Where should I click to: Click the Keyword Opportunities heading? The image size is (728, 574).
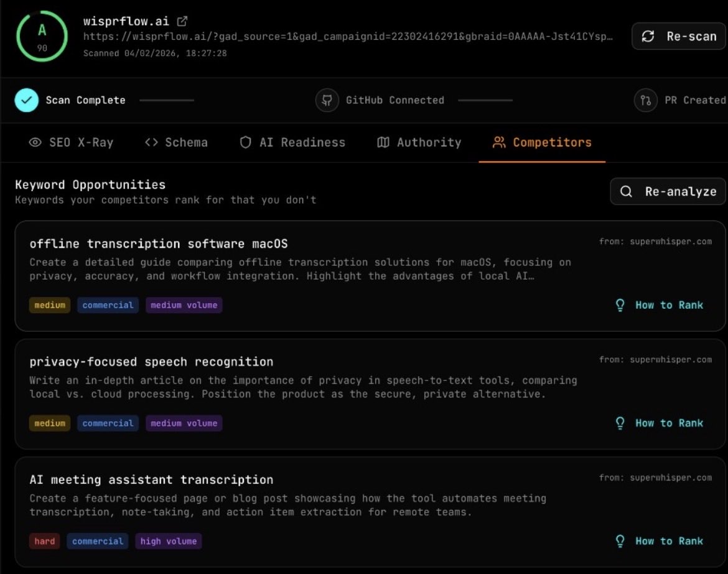(90, 185)
